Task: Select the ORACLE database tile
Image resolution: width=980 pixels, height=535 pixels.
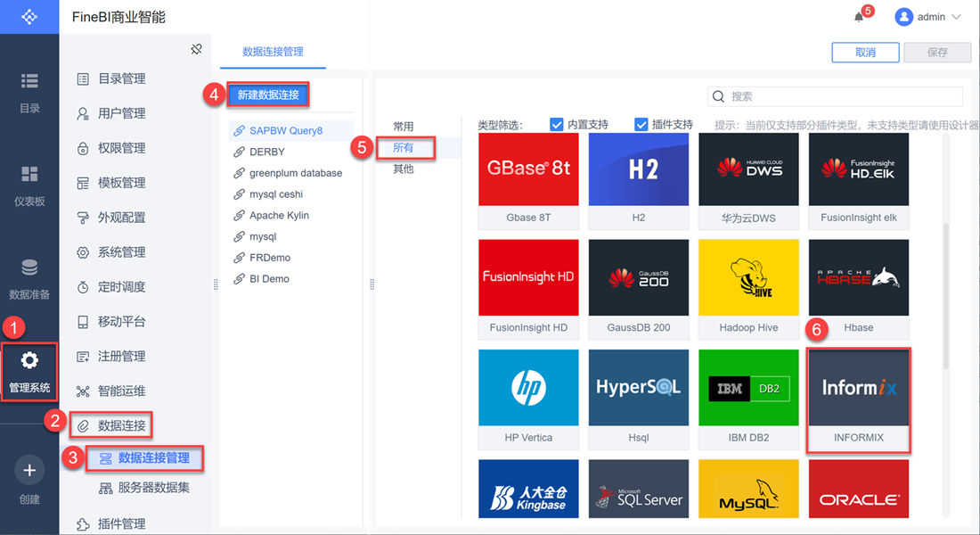Action: [859, 489]
